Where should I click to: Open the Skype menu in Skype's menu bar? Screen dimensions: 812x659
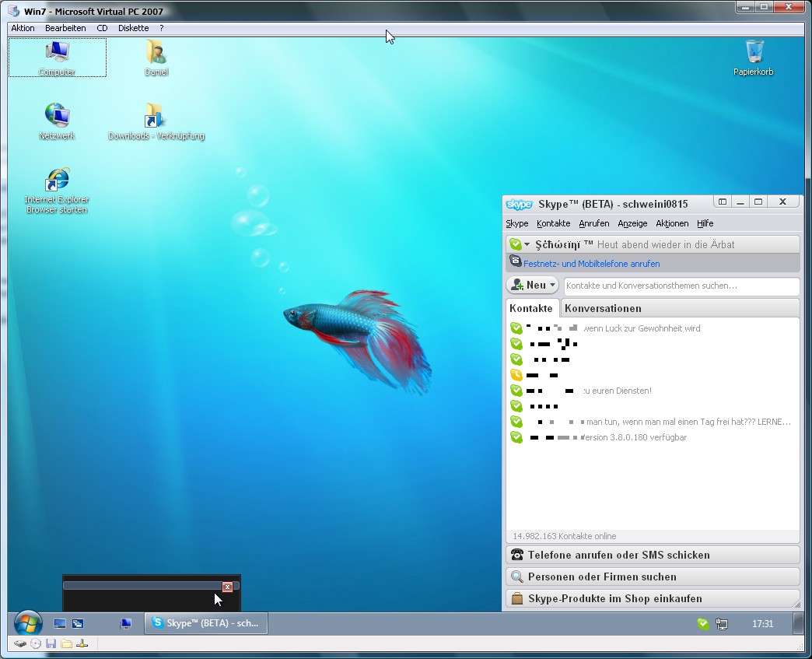pos(516,223)
